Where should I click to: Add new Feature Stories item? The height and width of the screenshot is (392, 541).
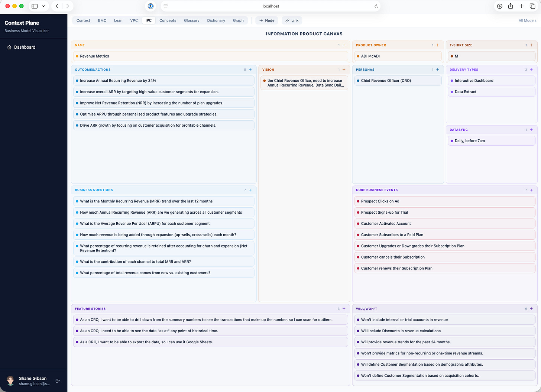(x=344, y=309)
